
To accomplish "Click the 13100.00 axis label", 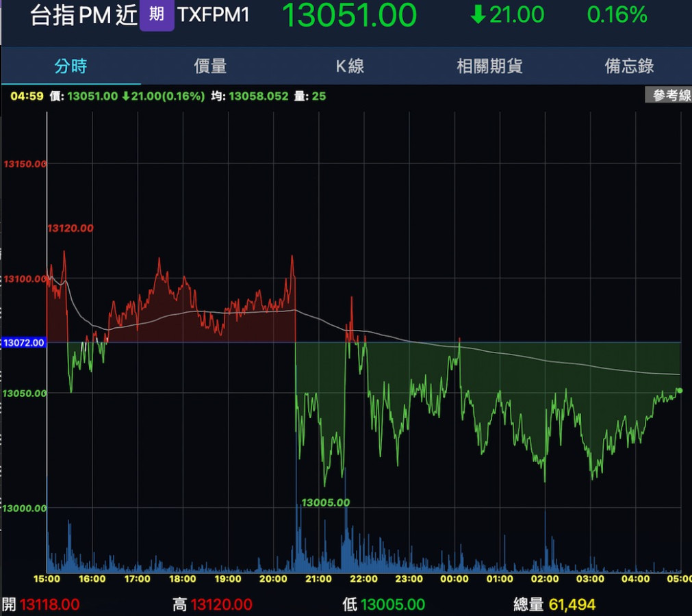I will click(x=25, y=279).
